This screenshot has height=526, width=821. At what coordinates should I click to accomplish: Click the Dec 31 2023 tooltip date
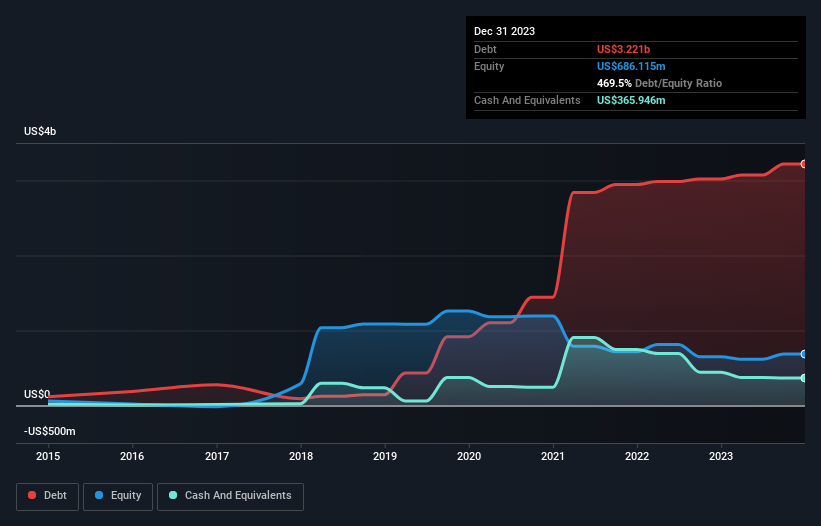[504, 31]
